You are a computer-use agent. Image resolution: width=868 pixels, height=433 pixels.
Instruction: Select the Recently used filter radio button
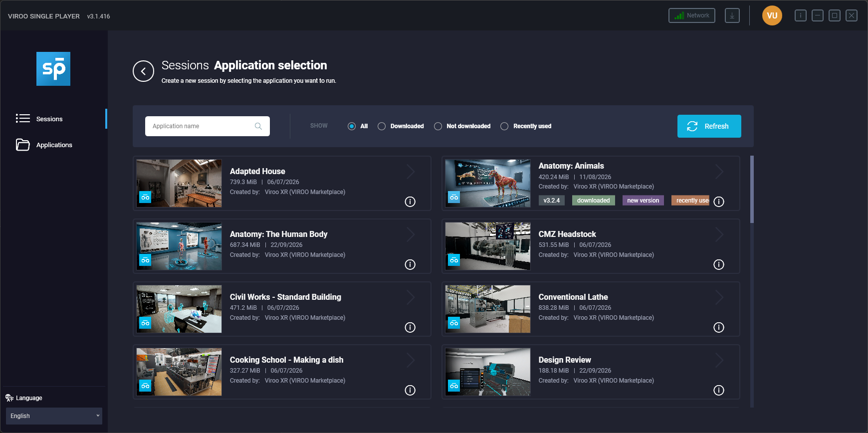(x=504, y=126)
